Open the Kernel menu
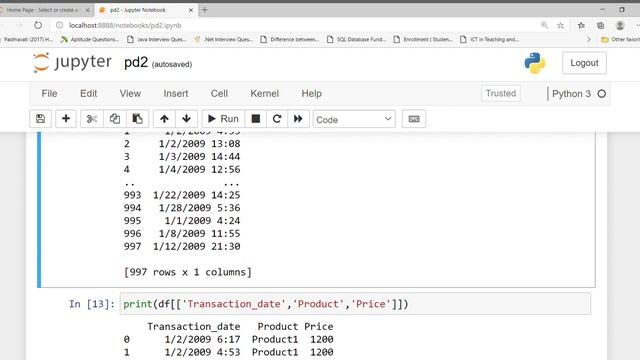This screenshot has height=360, width=640. coord(264,93)
